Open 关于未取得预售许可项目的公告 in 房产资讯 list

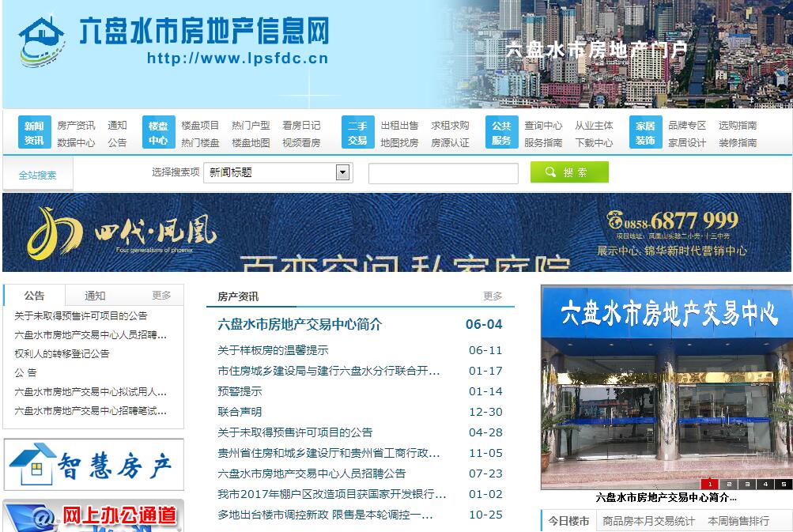295,432
